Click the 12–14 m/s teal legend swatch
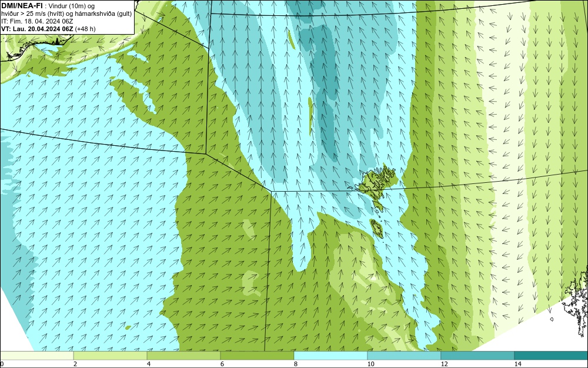 tap(477, 356)
